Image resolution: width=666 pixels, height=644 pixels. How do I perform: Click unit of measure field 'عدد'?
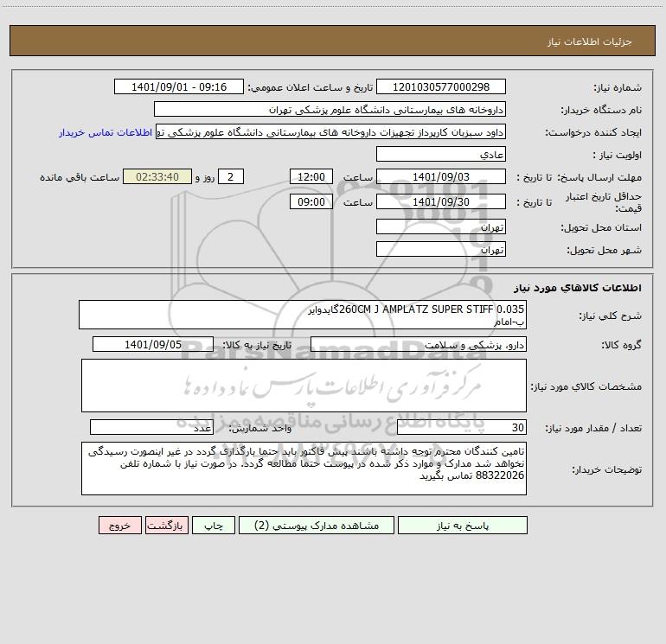[x=151, y=427]
